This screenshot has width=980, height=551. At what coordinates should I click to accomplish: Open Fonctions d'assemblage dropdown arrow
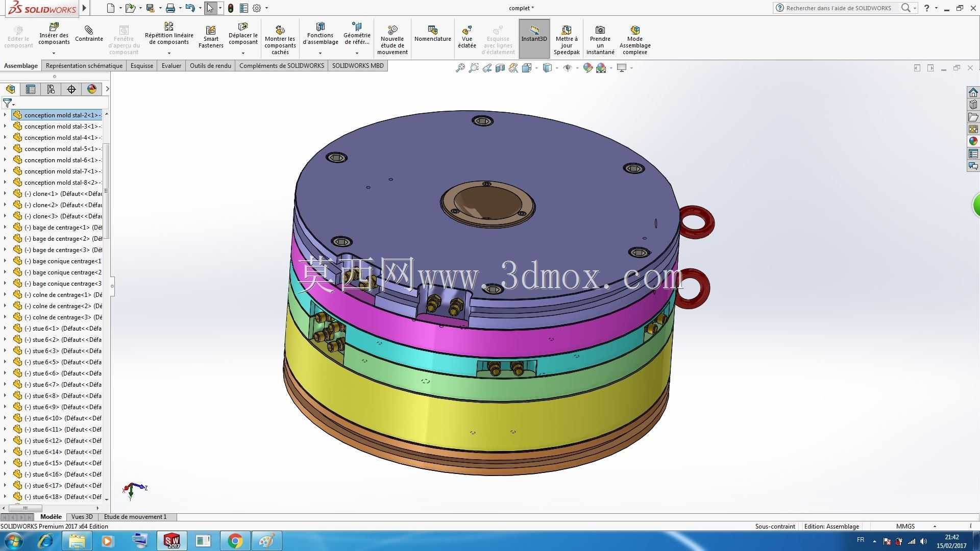pyautogui.click(x=321, y=53)
